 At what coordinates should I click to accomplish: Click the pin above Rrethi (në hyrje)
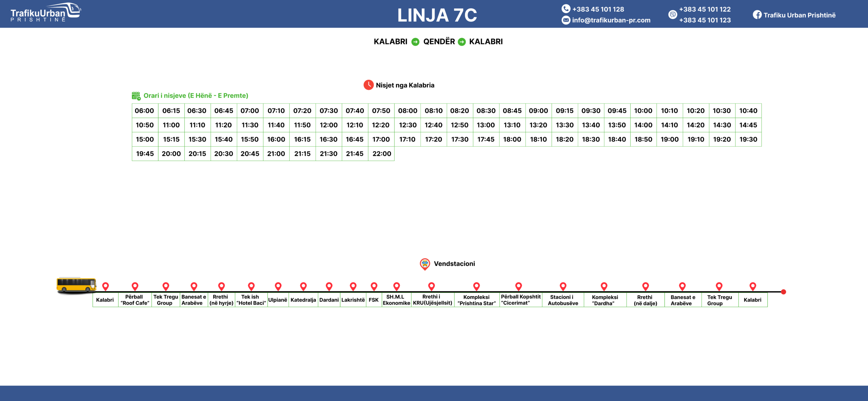(x=221, y=286)
